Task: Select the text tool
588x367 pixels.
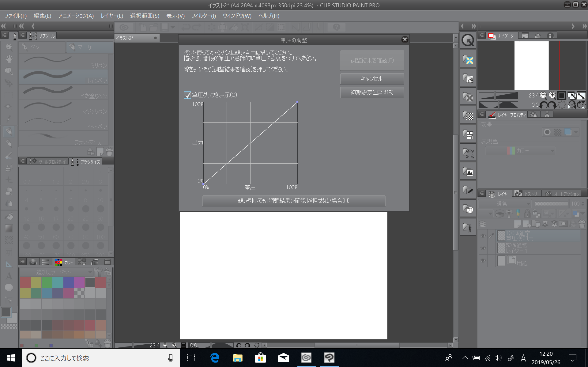Action: point(9,276)
